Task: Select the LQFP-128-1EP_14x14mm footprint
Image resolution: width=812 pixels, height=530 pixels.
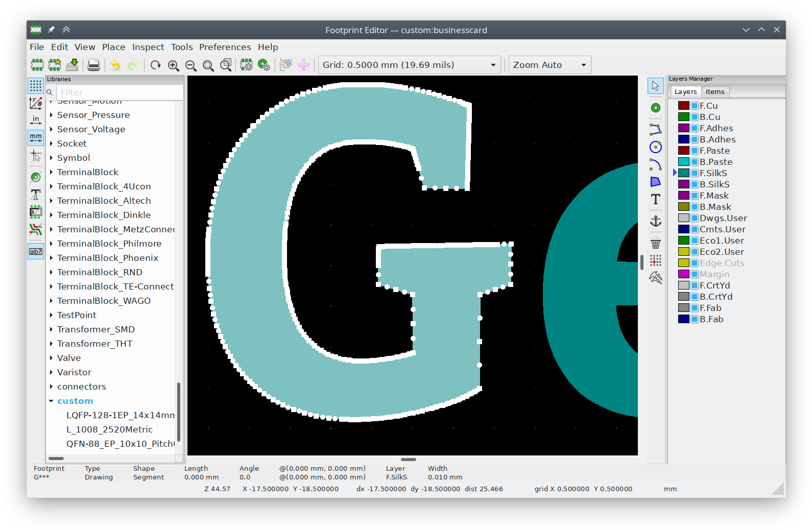Action: pyautogui.click(x=121, y=415)
